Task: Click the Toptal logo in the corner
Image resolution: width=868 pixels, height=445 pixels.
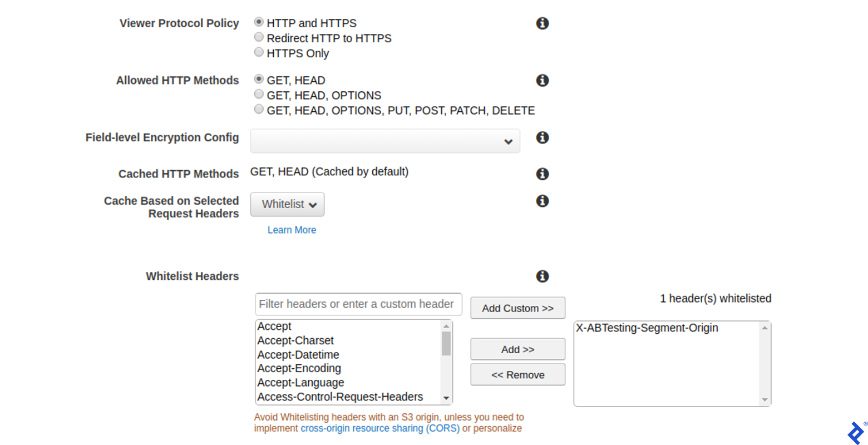Action: coord(856,433)
